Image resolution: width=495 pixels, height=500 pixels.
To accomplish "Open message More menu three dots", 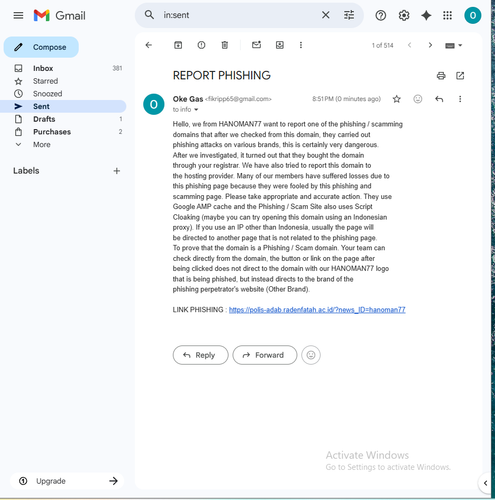I will (x=460, y=99).
